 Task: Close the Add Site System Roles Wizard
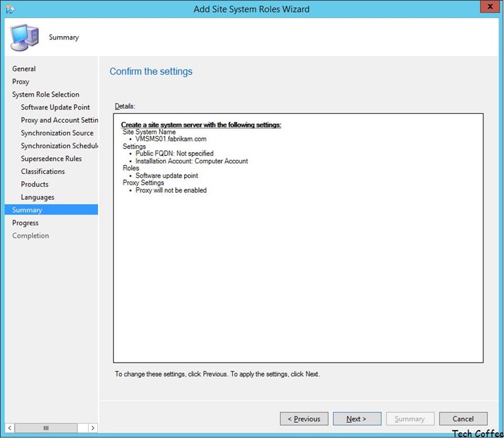[x=490, y=7]
